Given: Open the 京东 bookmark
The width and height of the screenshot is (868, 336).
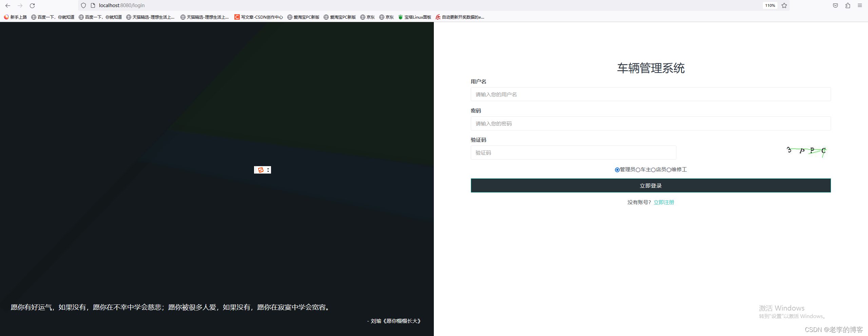Looking at the screenshot, I should [x=367, y=17].
